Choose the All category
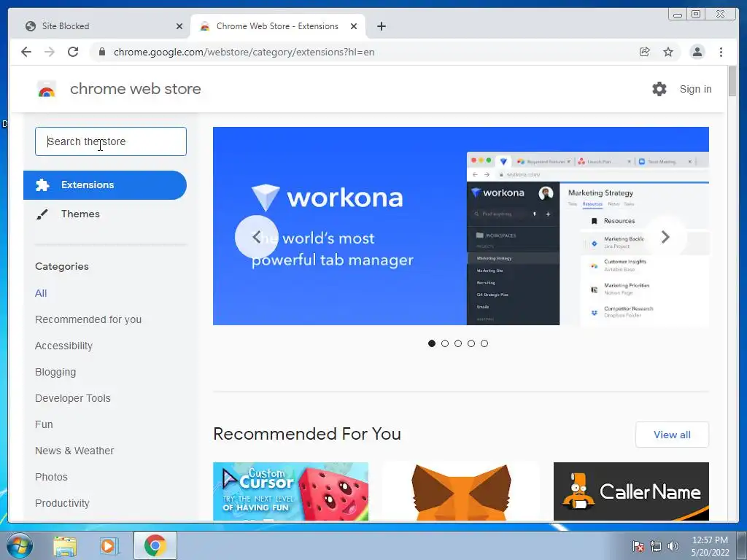This screenshot has height=560, width=747. tap(41, 293)
